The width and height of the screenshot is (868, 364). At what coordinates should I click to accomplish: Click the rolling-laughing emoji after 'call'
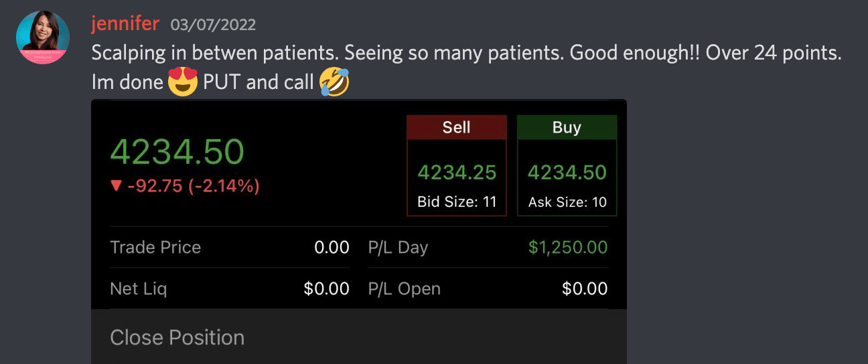click(x=334, y=82)
